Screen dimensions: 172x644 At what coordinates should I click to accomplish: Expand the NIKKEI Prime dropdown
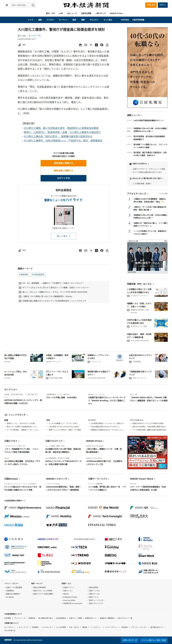[117, 13]
